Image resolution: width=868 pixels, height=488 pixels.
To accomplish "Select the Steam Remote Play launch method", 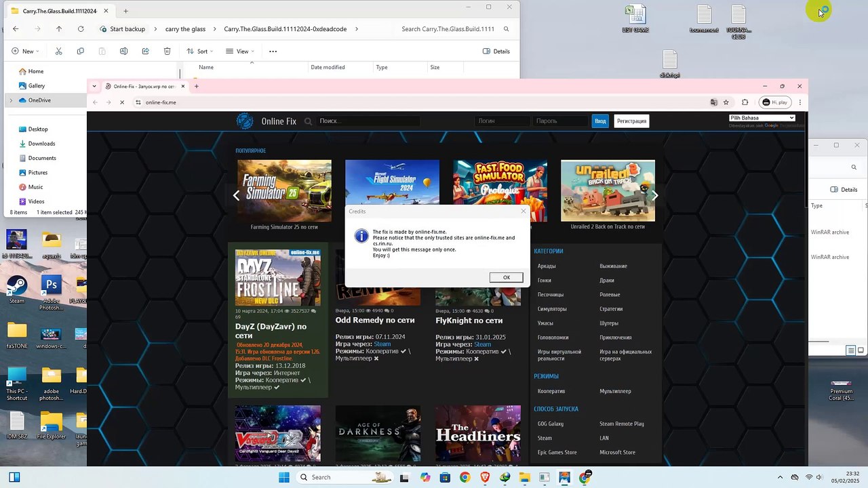I will coord(622,424).
